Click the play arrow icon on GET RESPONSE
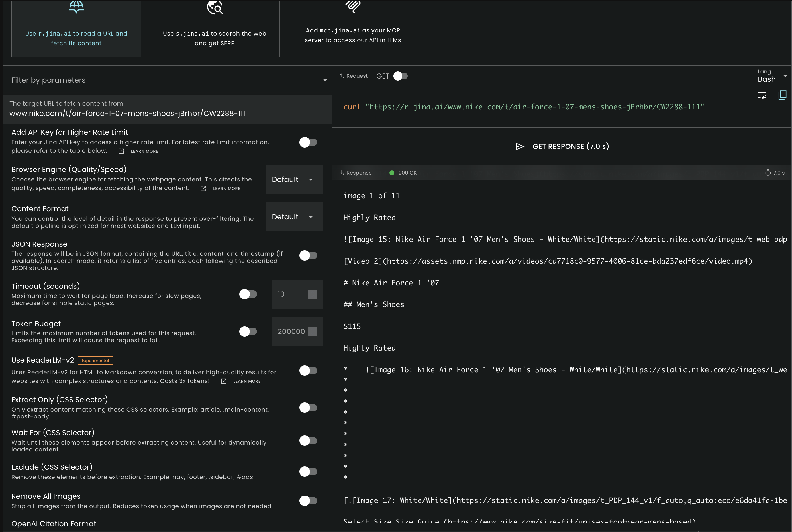 [x=520, y=147]
